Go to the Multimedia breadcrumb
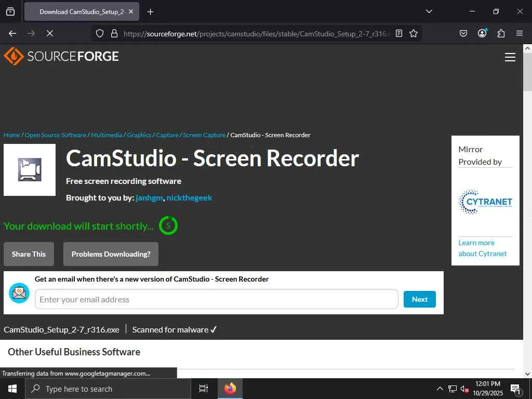 (x=107, y=135)
